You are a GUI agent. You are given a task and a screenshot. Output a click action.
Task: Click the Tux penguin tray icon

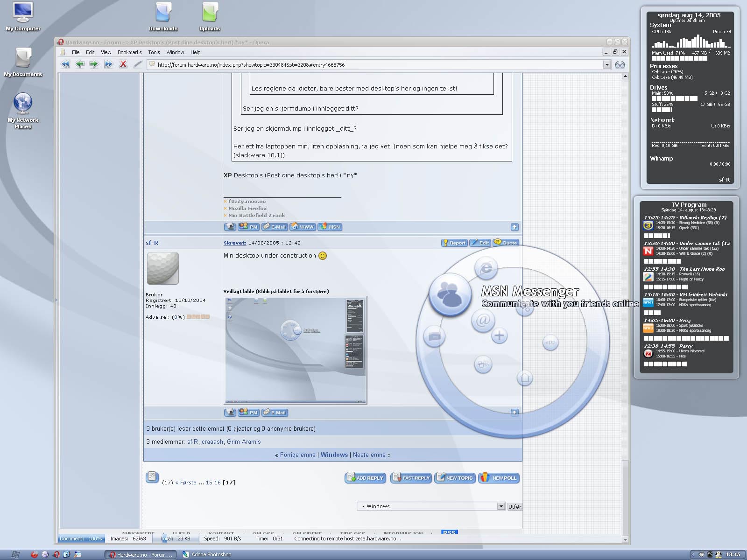pyautogui.click(x=719, y=554)
